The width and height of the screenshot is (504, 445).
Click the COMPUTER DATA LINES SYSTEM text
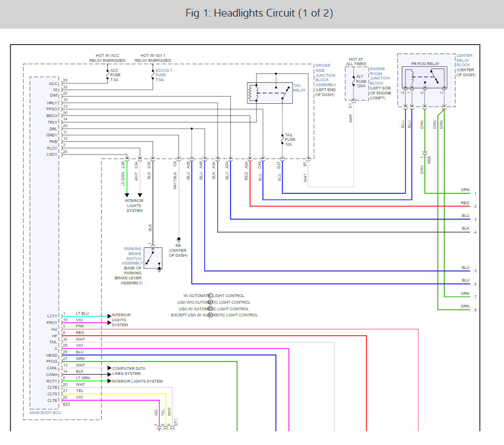(129, 371)
